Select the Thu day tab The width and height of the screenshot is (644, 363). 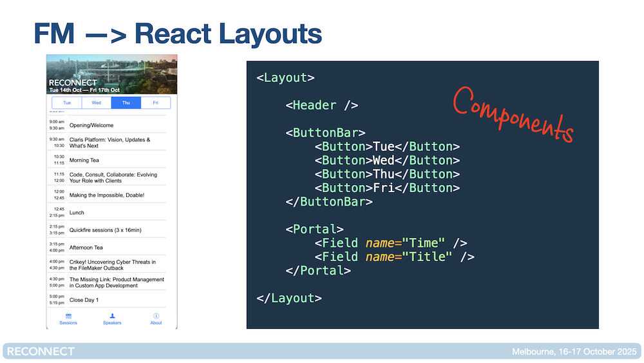[126, 103]
